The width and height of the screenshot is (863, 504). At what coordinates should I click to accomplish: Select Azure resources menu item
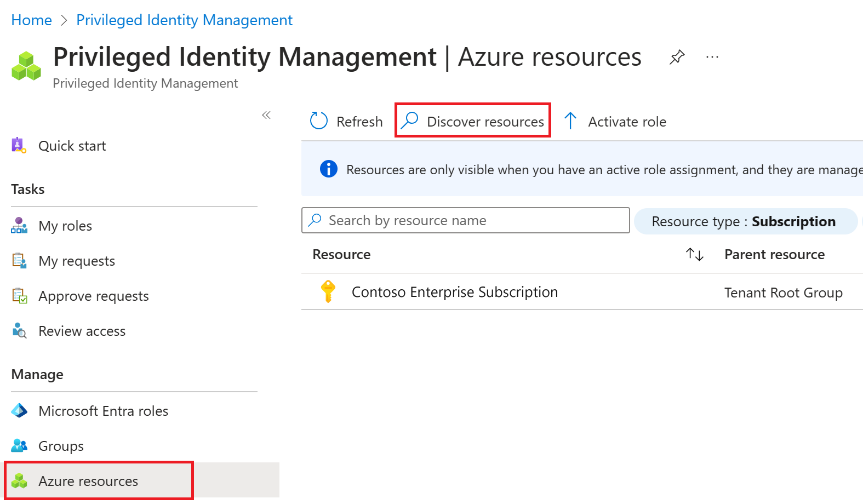[x=88, y=482]
